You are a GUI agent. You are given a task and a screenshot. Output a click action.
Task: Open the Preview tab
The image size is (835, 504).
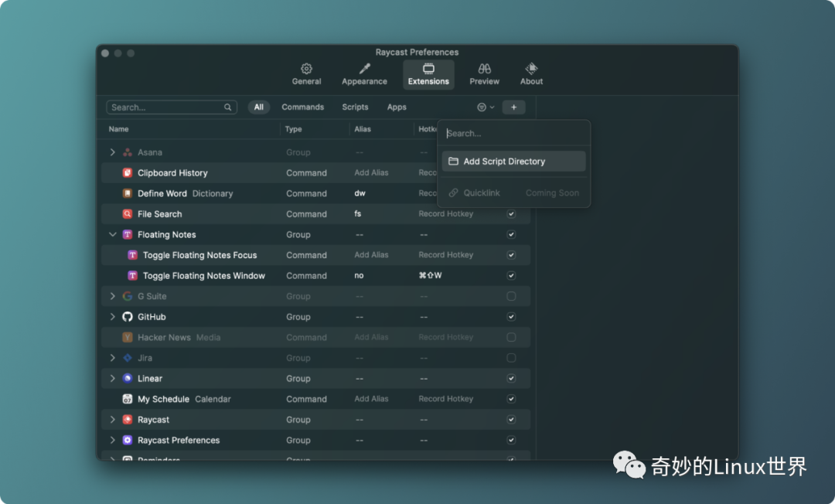484,74
